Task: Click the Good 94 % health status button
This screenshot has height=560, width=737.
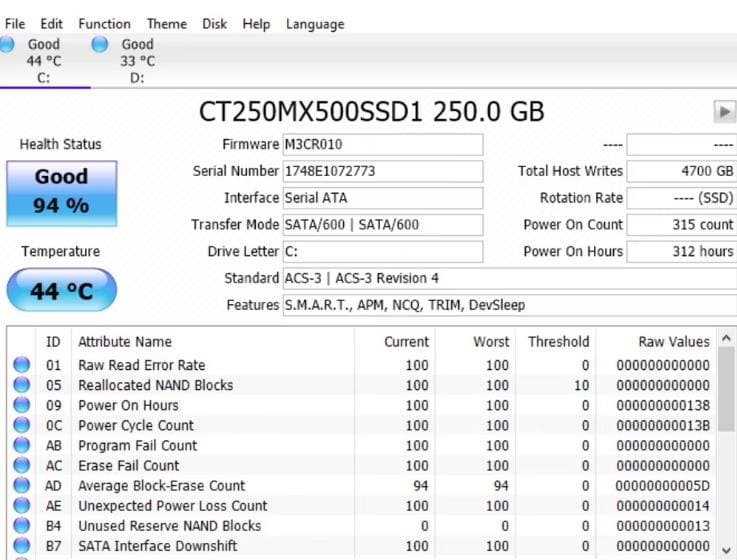Action: coord(62,193)
